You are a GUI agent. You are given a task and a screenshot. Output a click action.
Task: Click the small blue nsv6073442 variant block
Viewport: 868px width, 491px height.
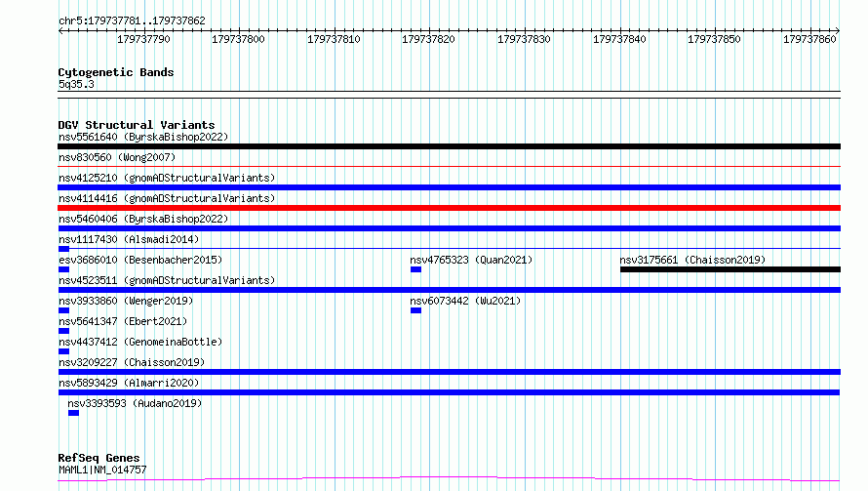click(415, 310)
